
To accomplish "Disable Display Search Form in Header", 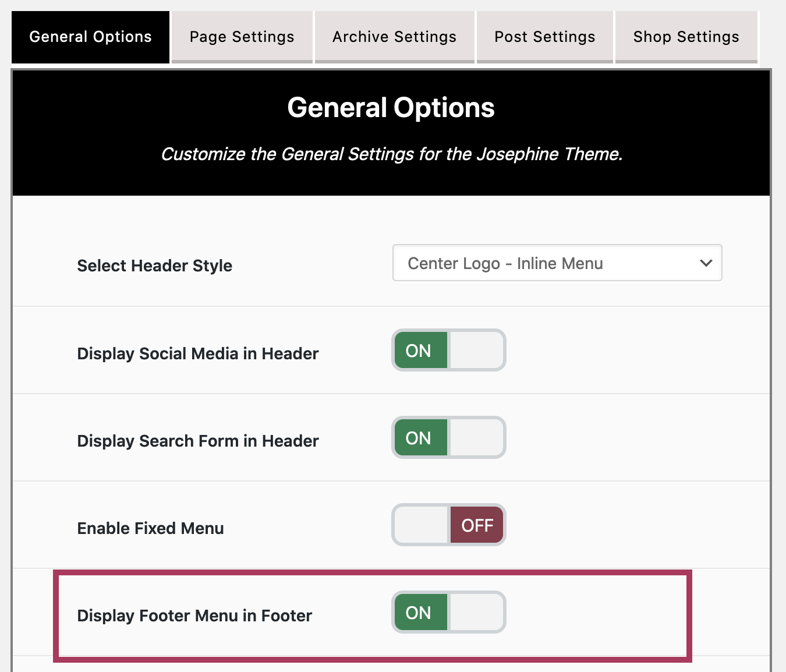I will 449,438.
